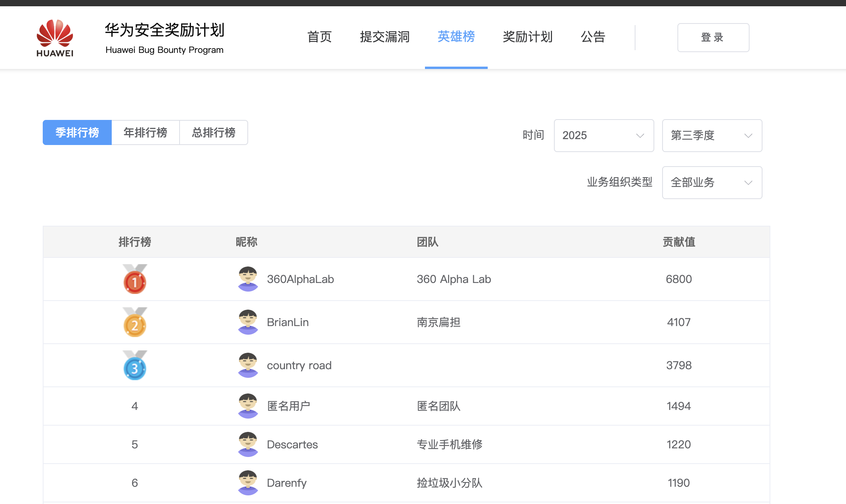Screen dimensions: 846x504
Task: Open the 奖励计划 navigation tab
Action: click(x=528, y=37)
